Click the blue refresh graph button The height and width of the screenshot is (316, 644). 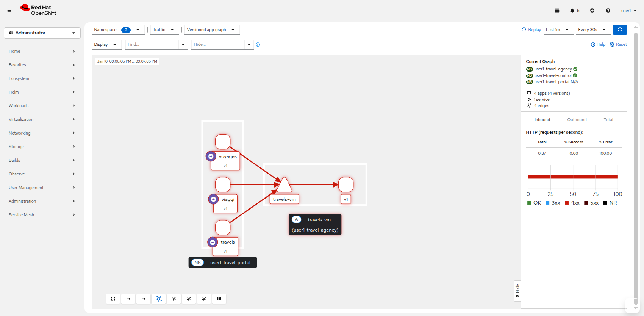pos(620,30)
